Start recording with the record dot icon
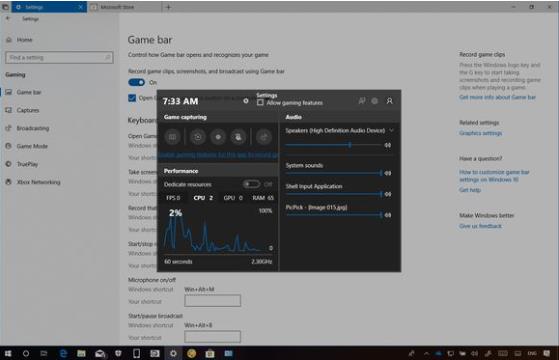 [x=218, y=137]
